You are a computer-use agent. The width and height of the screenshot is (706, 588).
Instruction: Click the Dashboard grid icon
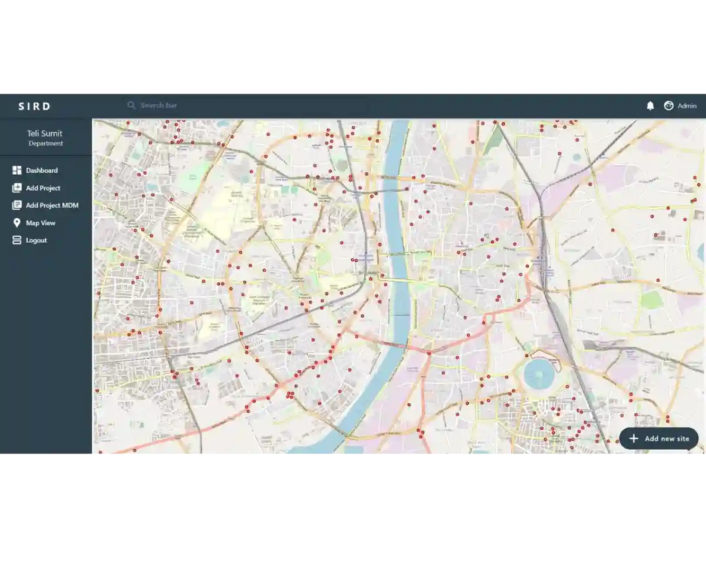pyautogui.click(x=16, y=171)
